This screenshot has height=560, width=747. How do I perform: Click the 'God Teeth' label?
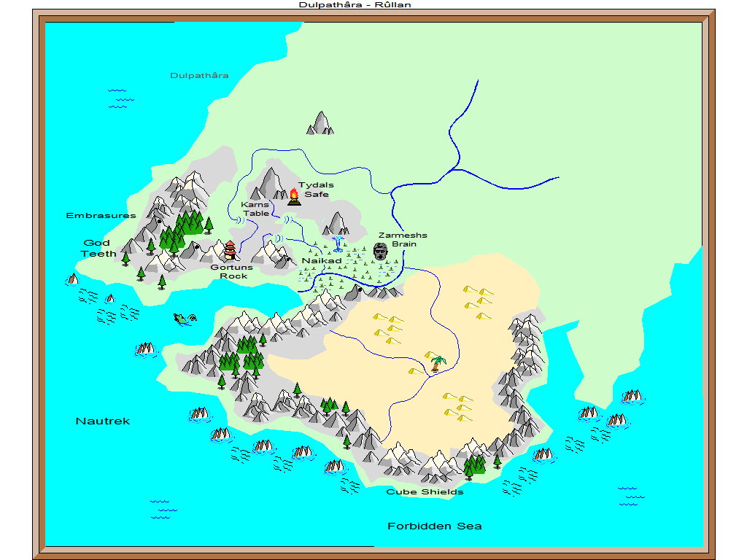(98, 248)
